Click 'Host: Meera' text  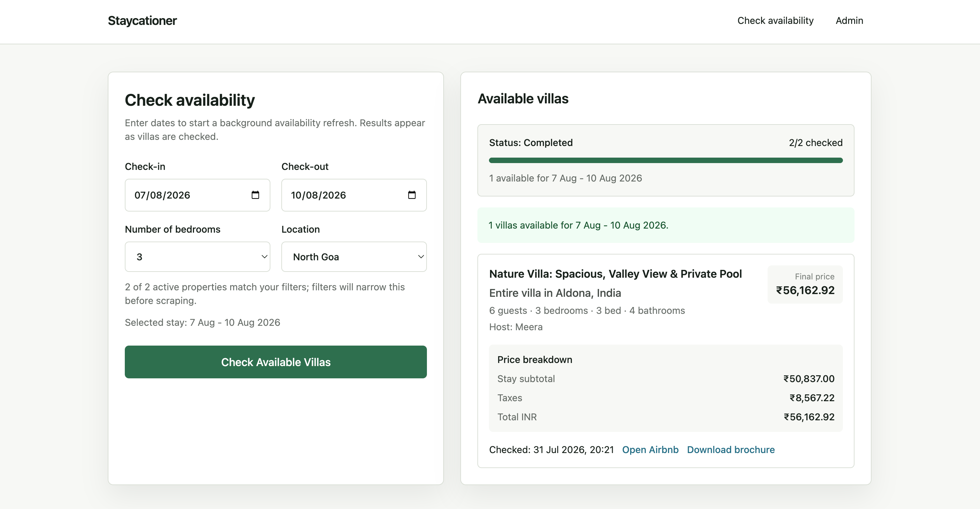pos(516,326)
